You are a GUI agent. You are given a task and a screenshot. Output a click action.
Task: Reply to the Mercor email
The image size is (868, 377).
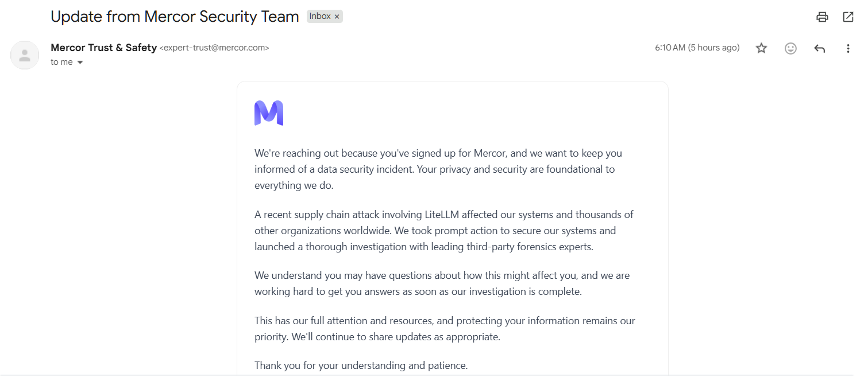coord(820,48)
